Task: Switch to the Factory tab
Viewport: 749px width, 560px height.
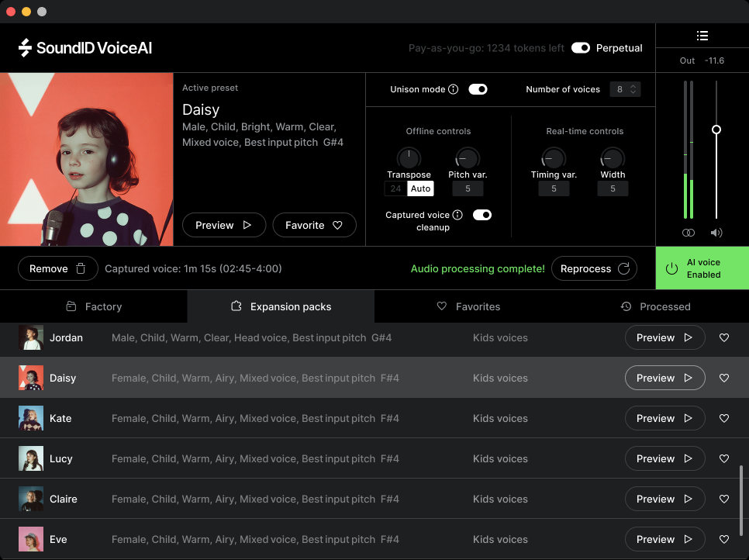Action: (94, 306)
